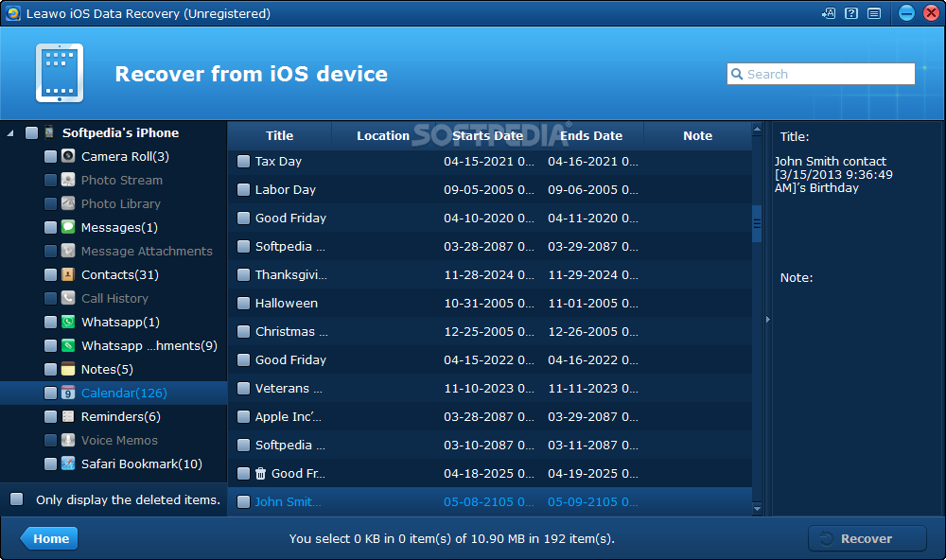Image resolution: width=946 pixels, height=560 pixels.
Task: Select Reminders(6) in sidebar
Action: [x=121, y=416]
